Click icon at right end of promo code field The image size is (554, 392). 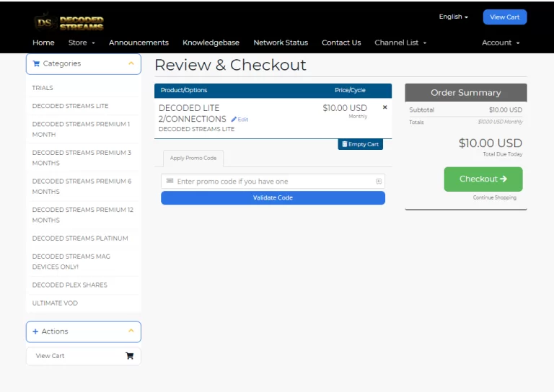379,182
